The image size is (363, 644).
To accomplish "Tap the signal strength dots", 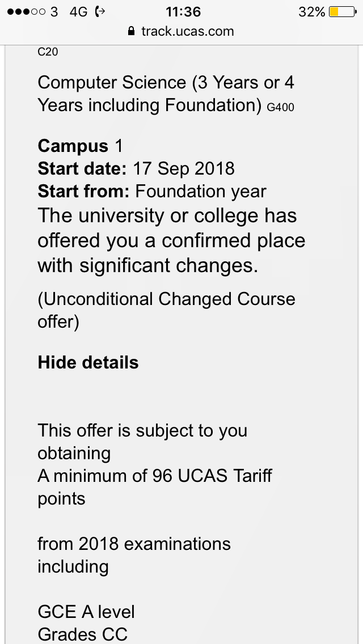I will [x=26, y=11].
